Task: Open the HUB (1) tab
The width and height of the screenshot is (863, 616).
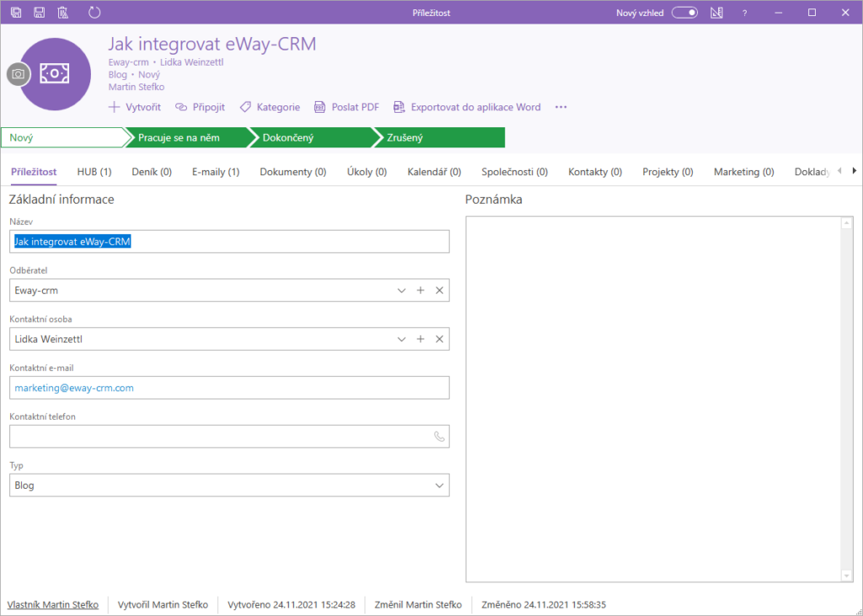Action: [x=94, y=172]
